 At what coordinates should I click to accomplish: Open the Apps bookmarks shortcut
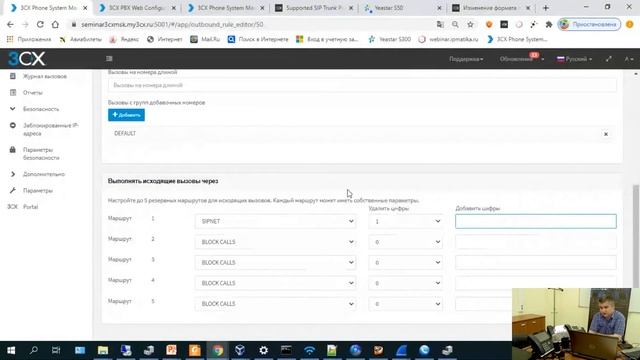(29, 40)
